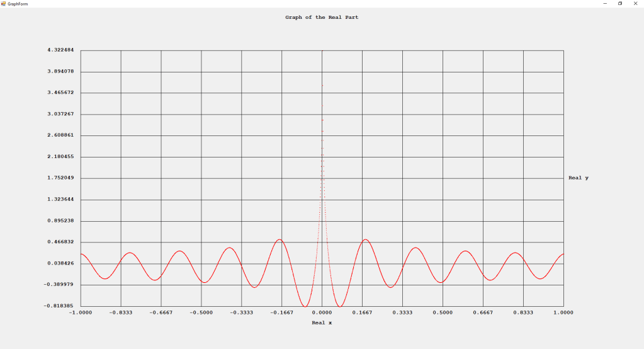
Task: Click the -0.3333 x-axis tick label
Action: 241,312
